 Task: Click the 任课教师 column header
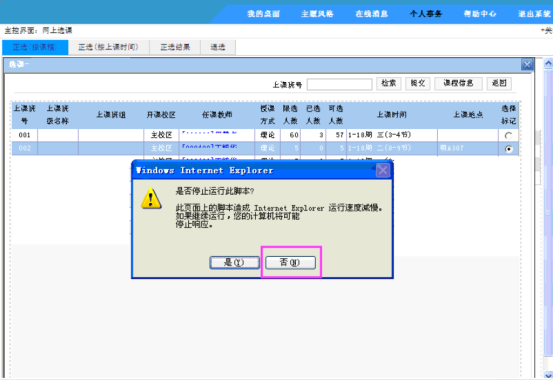click(217, 115)
